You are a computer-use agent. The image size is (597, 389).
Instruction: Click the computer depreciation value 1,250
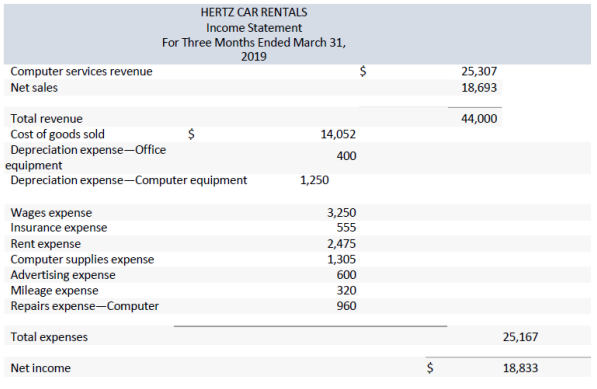314,180
